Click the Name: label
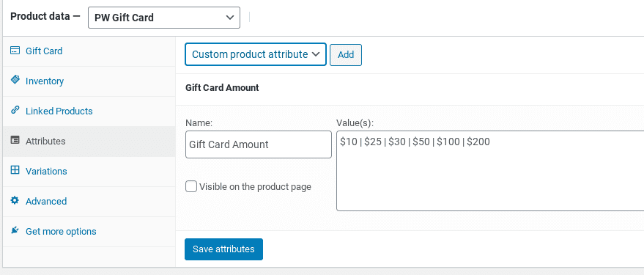Viewport: 644px width, 275px height. click(x=199, y=122)
